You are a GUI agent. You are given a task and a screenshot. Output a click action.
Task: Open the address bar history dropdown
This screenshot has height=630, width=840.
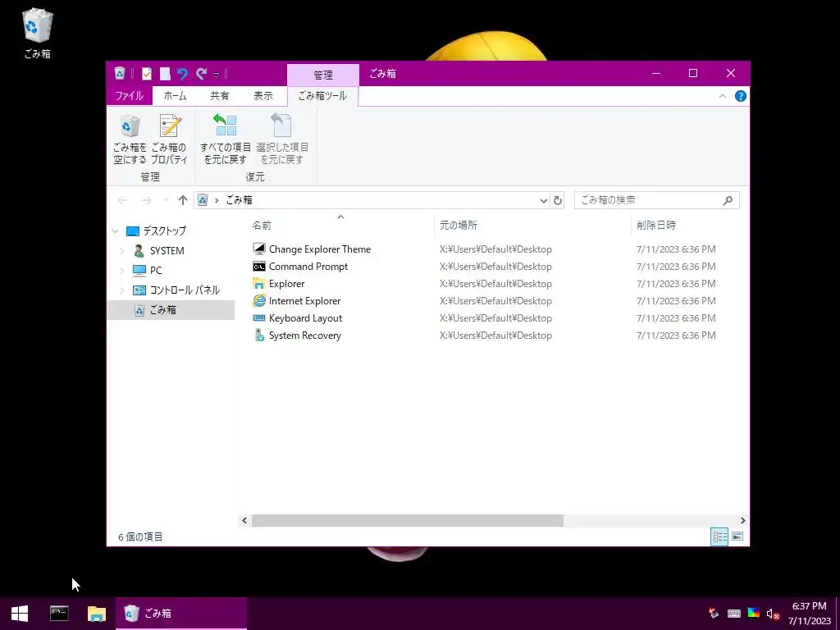[543, 200]
